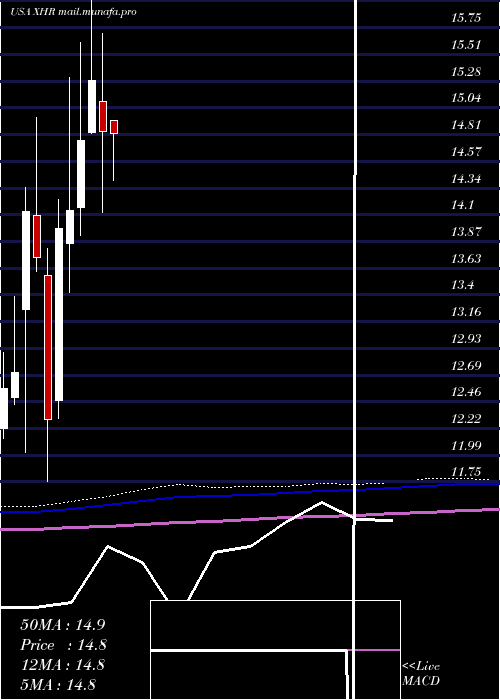500x700 pixels.
Task: Click the 13.63 price axis label
Action: [466, 258]
